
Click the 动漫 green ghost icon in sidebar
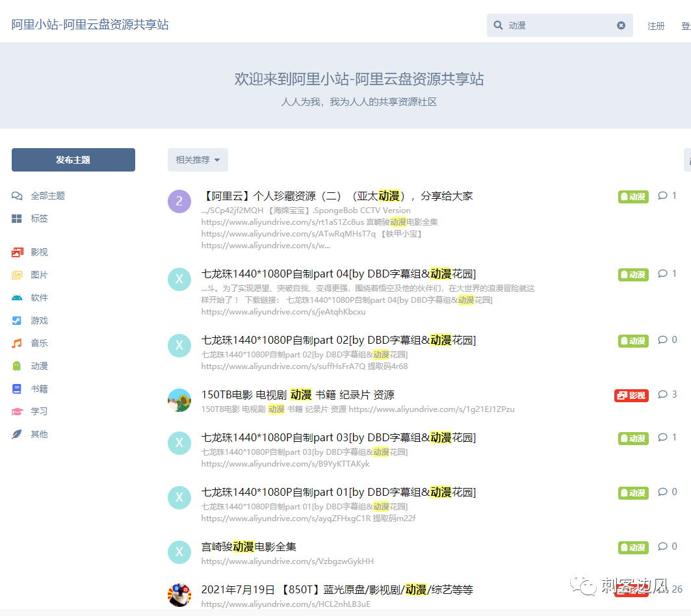coord(17,366)
